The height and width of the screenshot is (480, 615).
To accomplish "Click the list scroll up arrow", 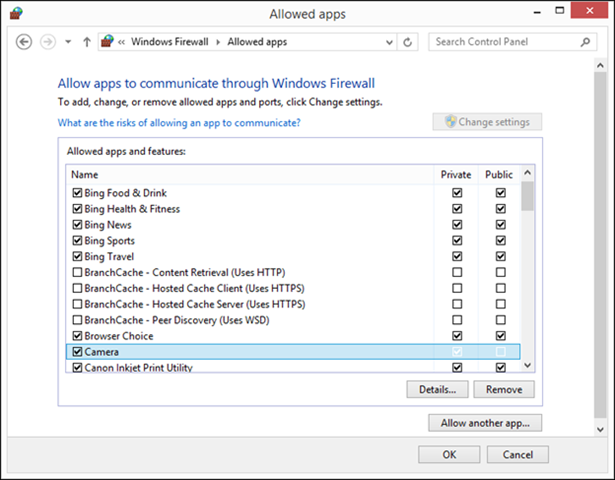I will [528, 173].
